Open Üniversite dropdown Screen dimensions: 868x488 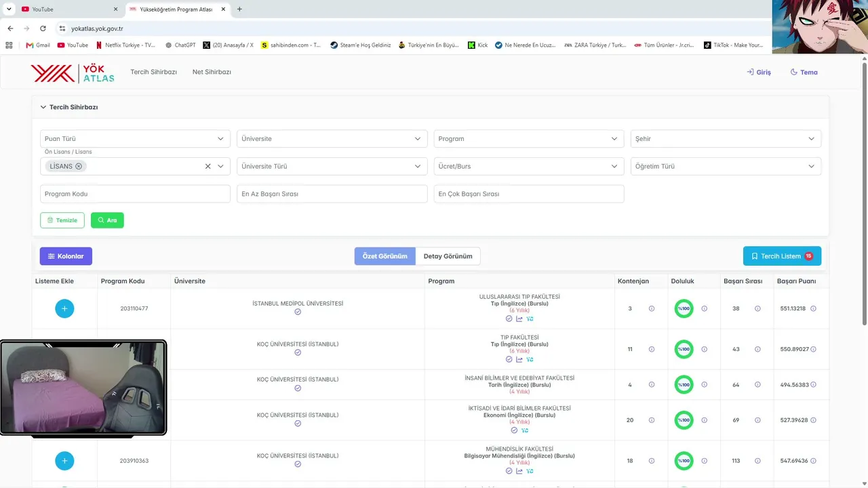[x=332, y=138]
